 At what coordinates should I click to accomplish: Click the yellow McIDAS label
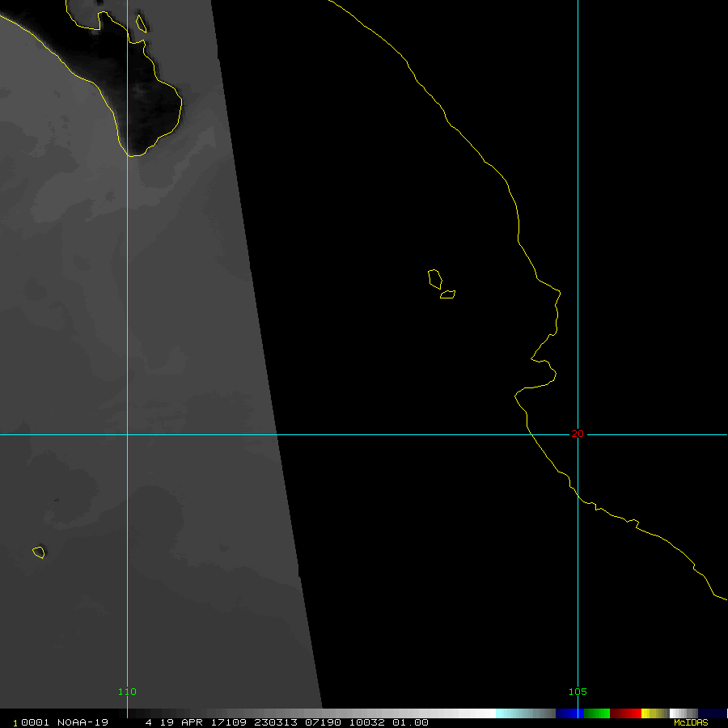pyautogui.click(x=691, y=722)
